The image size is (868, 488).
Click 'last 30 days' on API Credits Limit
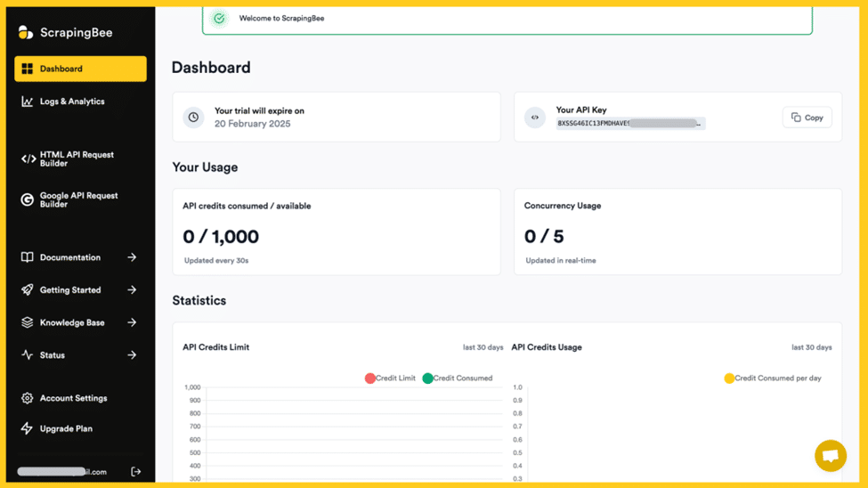point(483,347)
